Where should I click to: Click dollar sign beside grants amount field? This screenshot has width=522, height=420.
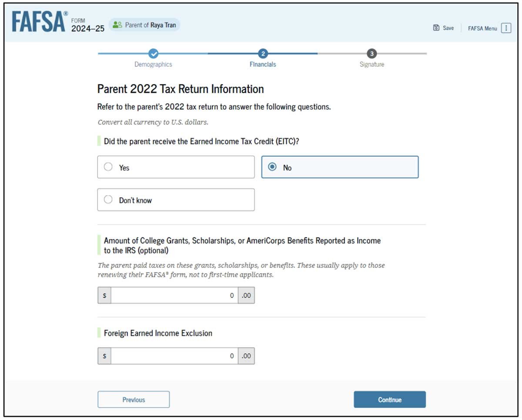click(x=104, y=296)
